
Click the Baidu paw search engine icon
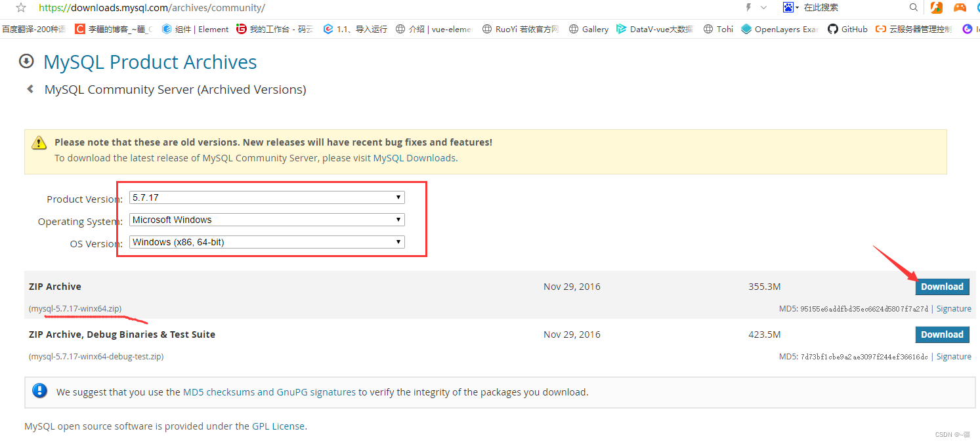point(788,7)
